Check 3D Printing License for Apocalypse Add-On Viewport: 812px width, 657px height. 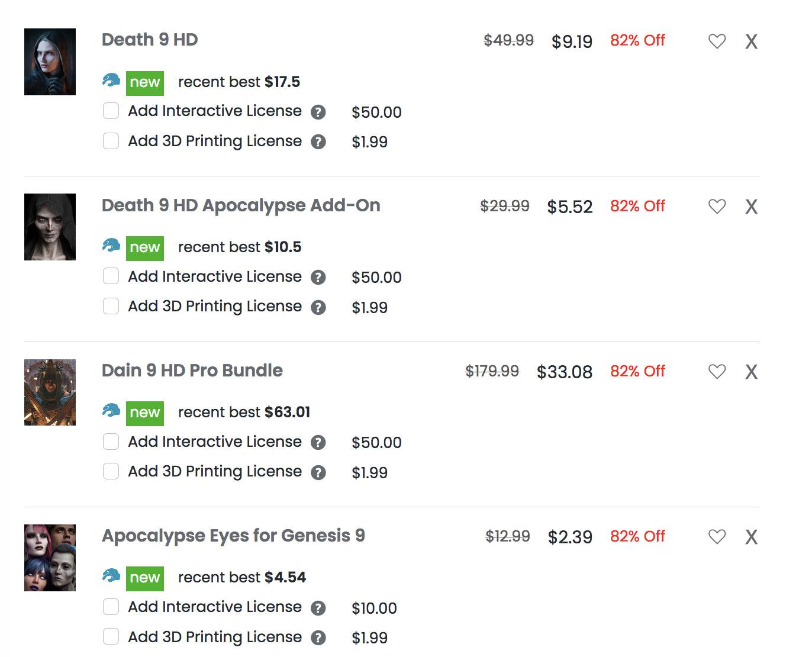coord(111,306)
